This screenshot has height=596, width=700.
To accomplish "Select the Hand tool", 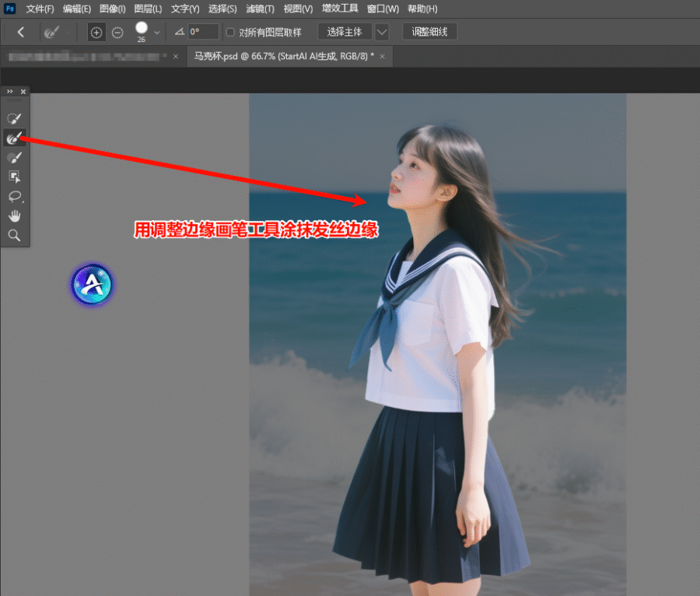I will click(14, 216).
